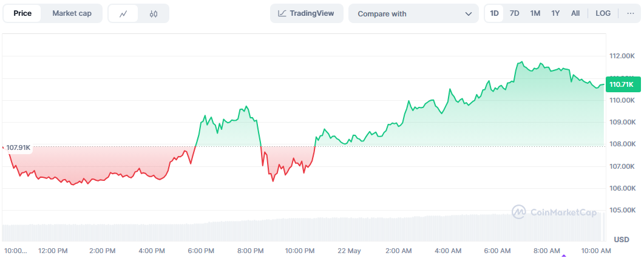The width and height of the screenshot is (644, 261).
Task: Select the 1M time range
Action: pos(535,13)
